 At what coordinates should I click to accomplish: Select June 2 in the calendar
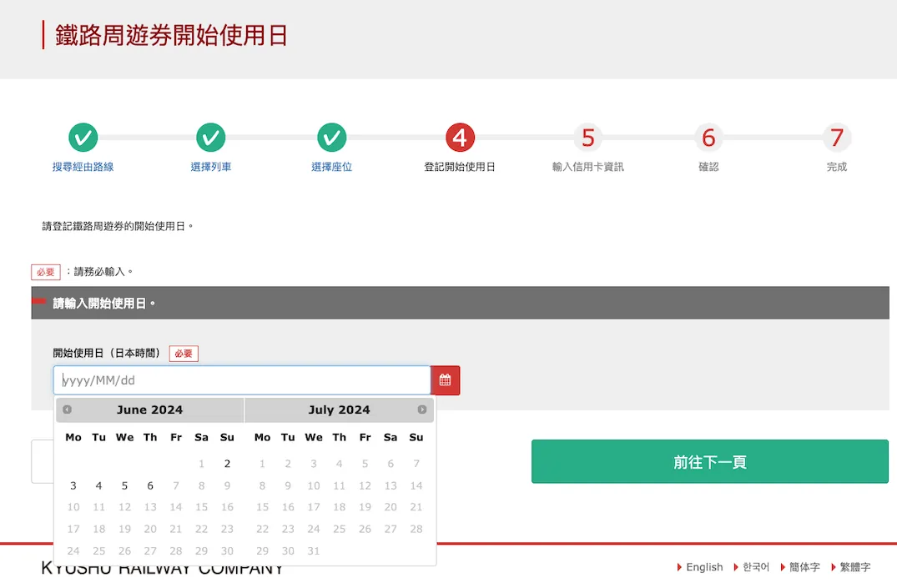pos(227,464)
